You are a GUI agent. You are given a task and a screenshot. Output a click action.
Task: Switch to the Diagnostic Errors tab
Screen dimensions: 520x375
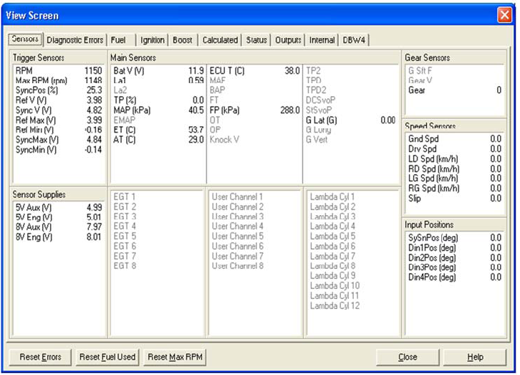coord(75,40)
